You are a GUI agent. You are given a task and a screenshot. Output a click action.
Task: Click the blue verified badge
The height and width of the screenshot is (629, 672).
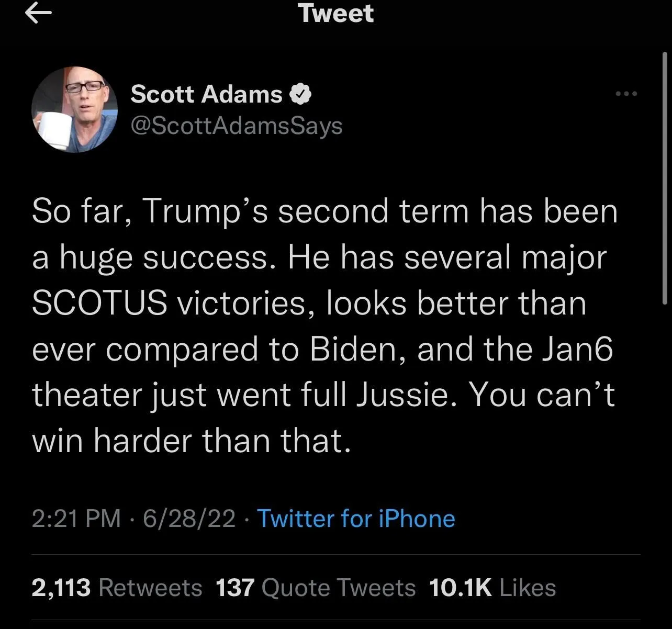pos(302,94)
